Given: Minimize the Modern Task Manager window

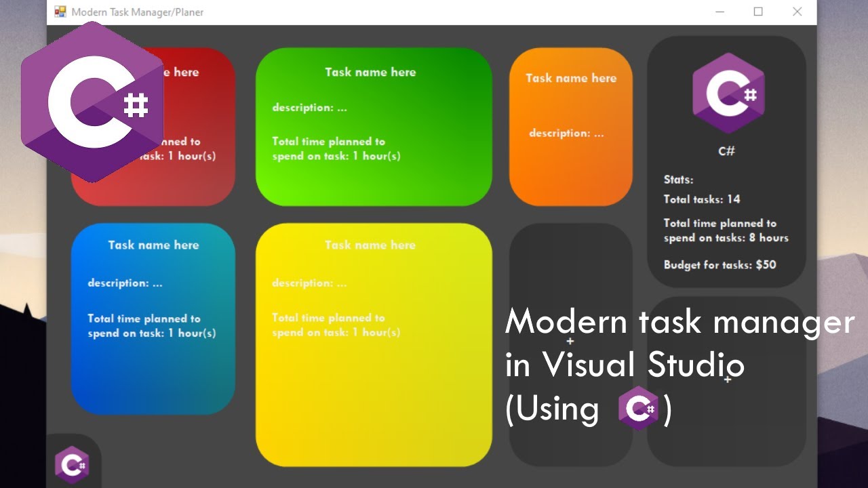Looking at the screenshot, I should (x=719, y=12).
